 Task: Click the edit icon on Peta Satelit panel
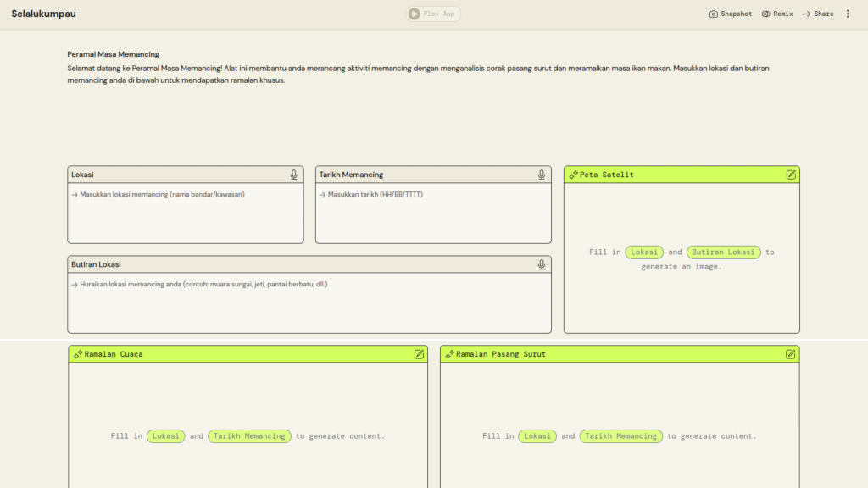791,175
